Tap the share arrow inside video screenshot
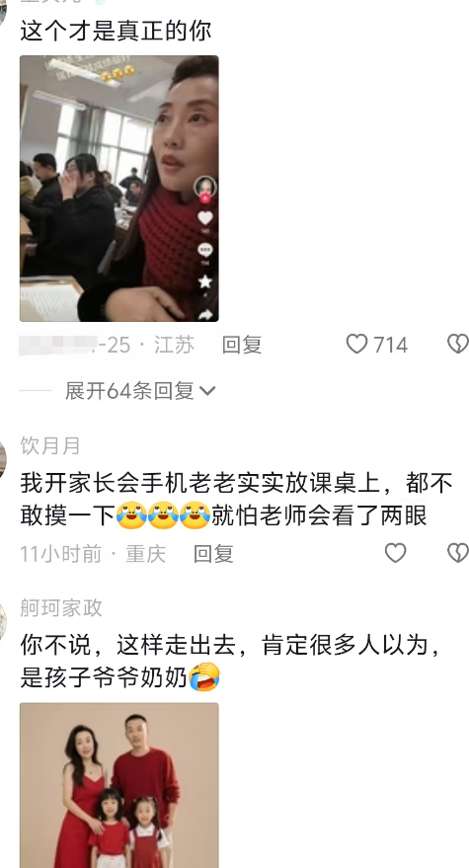The height and width of the screenshot is (868, 469). [x=206, y=314]
